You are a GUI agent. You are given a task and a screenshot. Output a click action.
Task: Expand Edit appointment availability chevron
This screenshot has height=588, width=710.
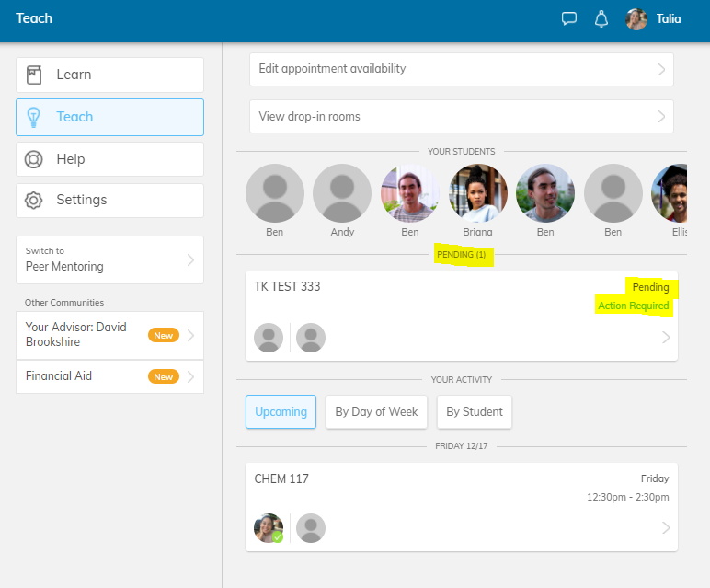pos(661,69)
